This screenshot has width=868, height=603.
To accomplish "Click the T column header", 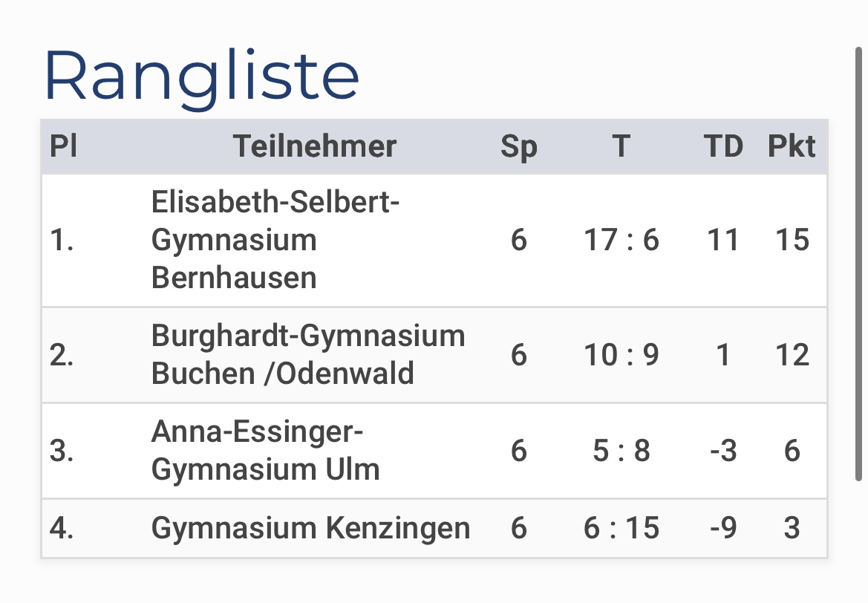I will click(x=621, y=147).
